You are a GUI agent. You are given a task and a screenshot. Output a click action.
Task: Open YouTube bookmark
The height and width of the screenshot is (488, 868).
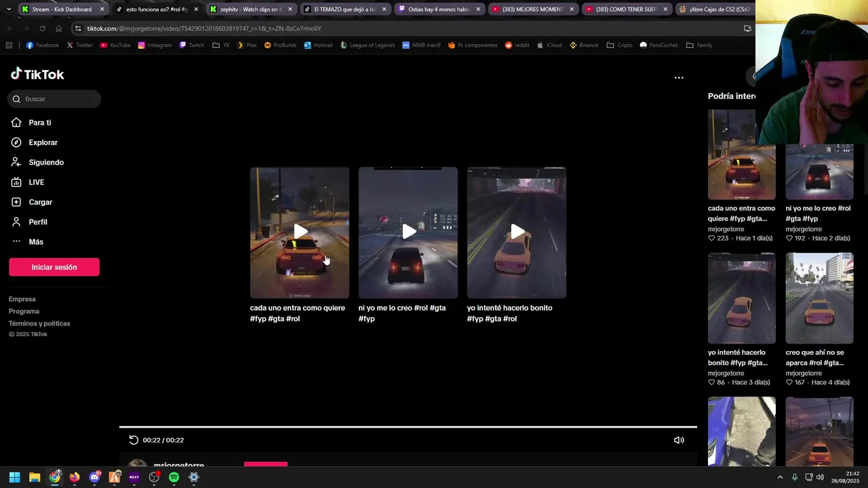115,45
